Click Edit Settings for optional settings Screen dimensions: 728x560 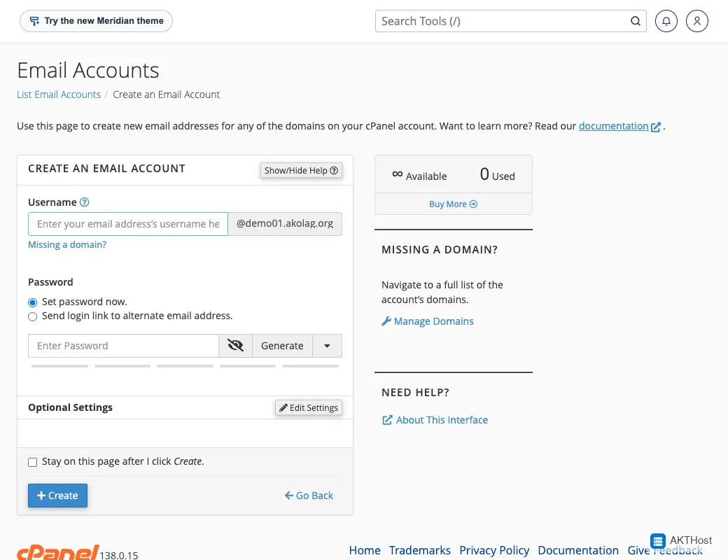tap(308, 407)
